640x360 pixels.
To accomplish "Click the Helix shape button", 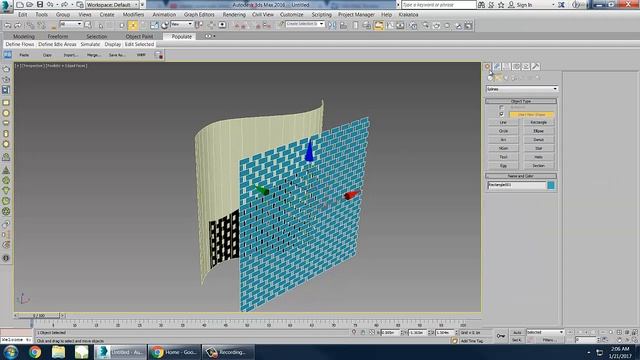I will tap(538, 157).
